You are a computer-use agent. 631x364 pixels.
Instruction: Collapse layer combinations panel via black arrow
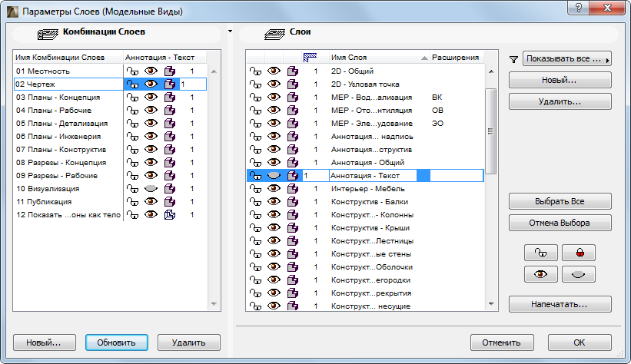pyautogui.click(x=230, y=31)
